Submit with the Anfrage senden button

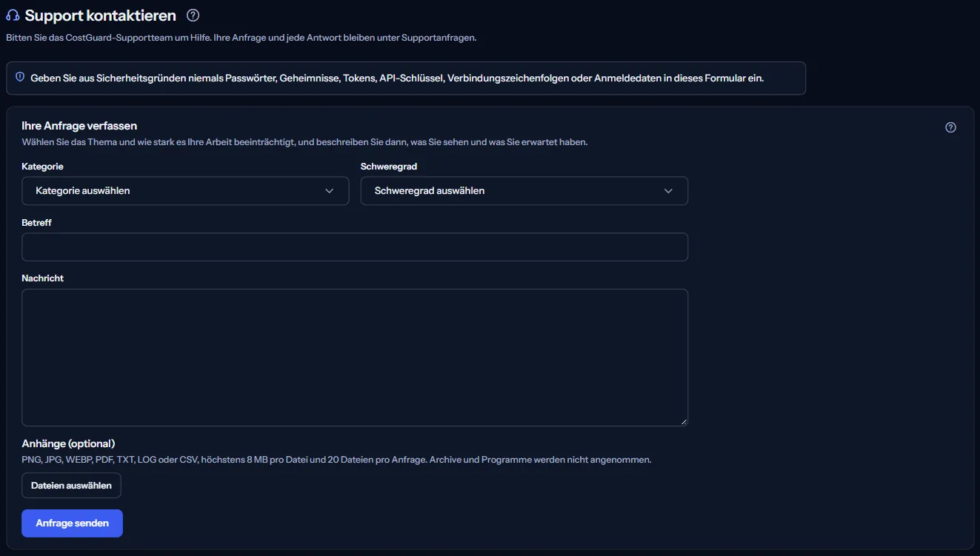pos(73,523)
